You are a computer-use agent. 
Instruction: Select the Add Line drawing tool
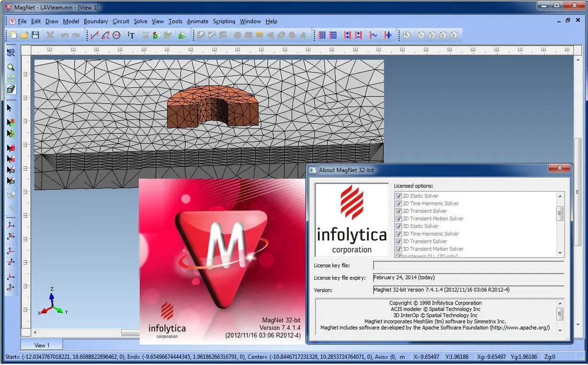94,35
